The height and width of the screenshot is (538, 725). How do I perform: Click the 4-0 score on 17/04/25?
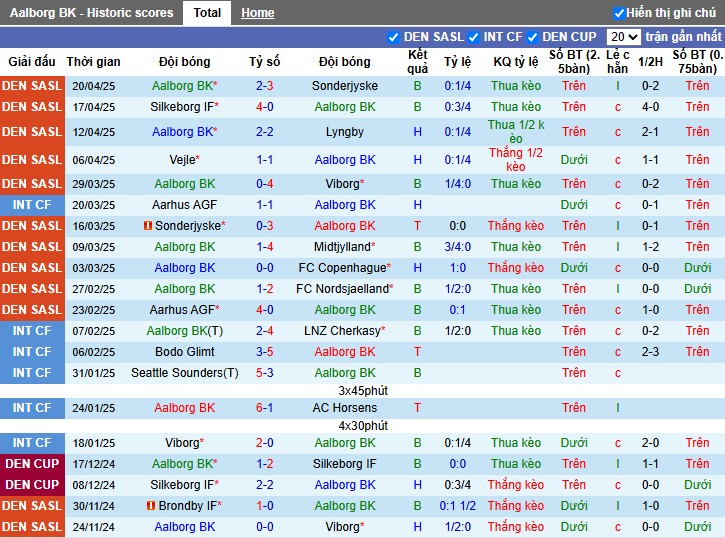pos(264,107)
